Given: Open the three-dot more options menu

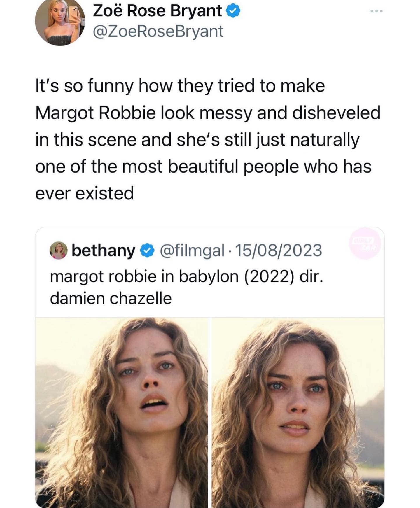Looking at the screenshot, I should point(376,11).
